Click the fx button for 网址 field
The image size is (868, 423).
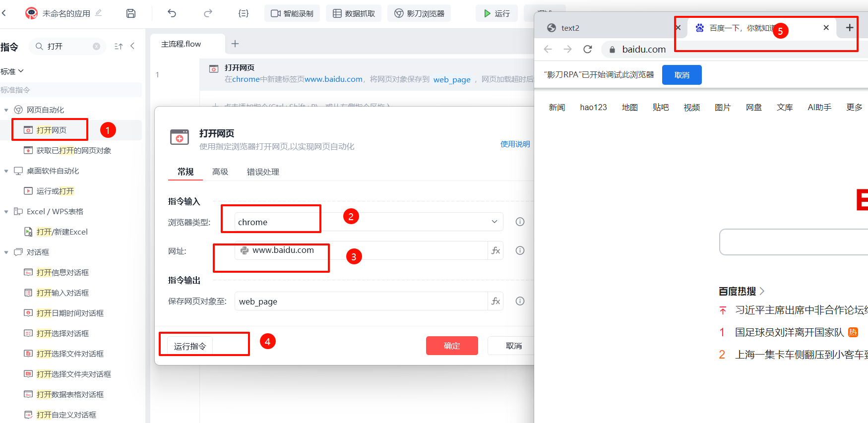pyautogui.click(x=496, y=250)
